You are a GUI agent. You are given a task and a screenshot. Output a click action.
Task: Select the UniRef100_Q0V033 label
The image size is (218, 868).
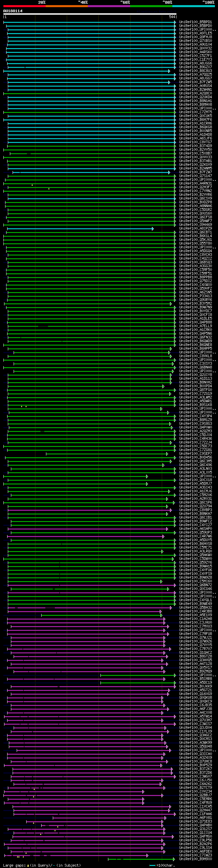(x=196, y=157)
